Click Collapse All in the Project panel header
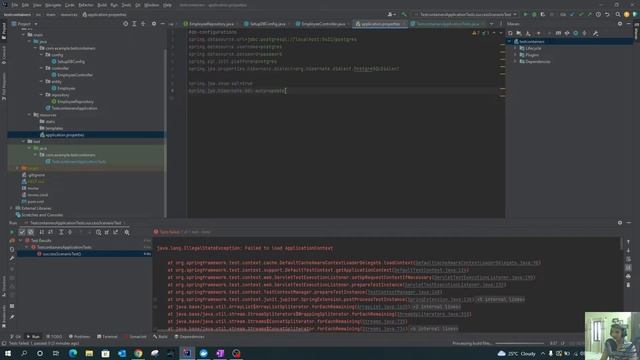 [x=143, y=24]
